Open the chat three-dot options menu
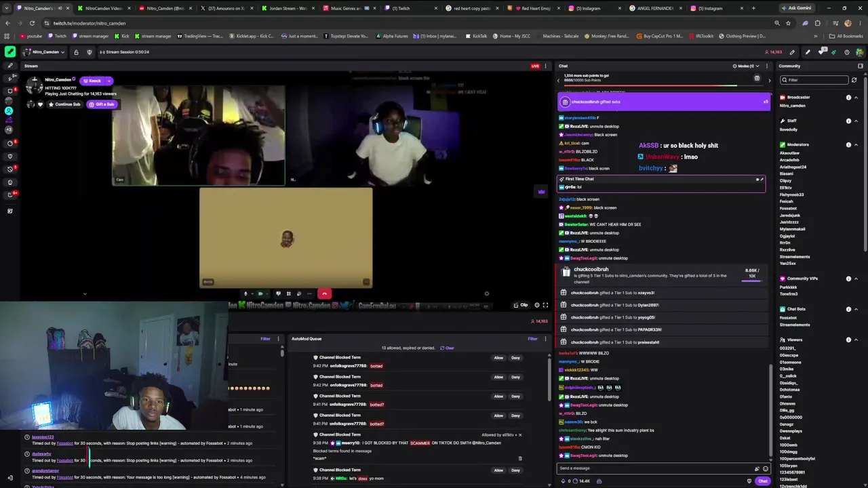Image resolution: width=868 pixels, height=488 pixels. pyautogui.click(x=767, y=66)
